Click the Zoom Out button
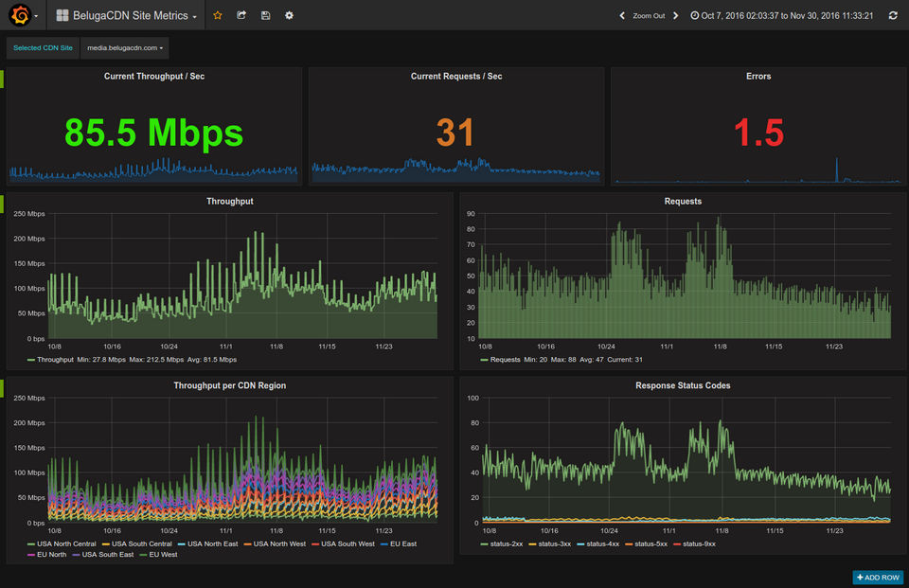 pos(649,15)
